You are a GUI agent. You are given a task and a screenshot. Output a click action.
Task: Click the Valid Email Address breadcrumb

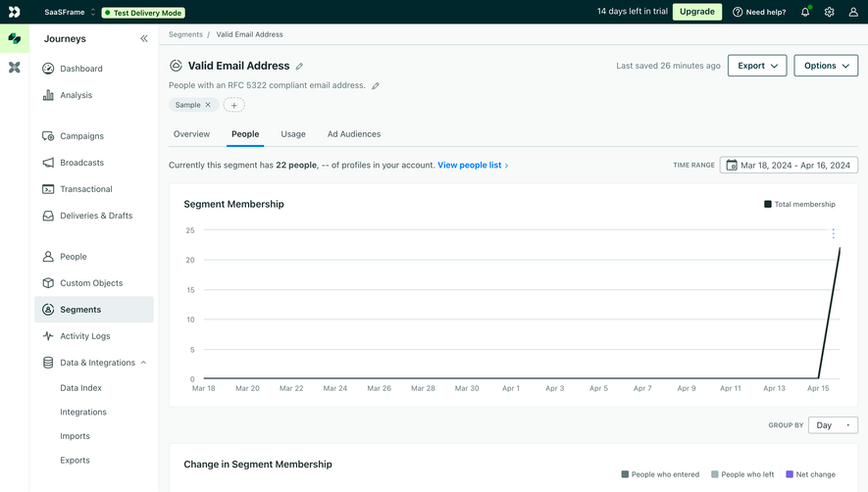click(250, 34)
